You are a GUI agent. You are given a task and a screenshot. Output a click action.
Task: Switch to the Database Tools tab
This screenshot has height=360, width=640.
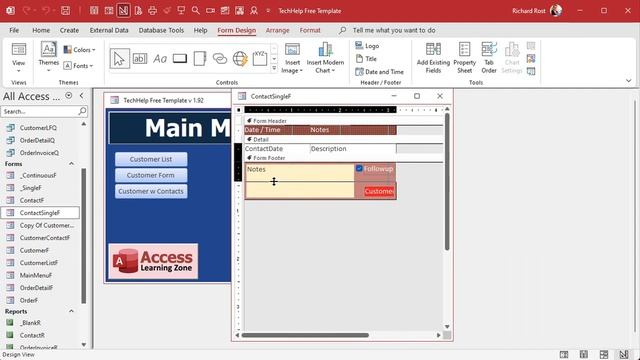click(161, 30)
